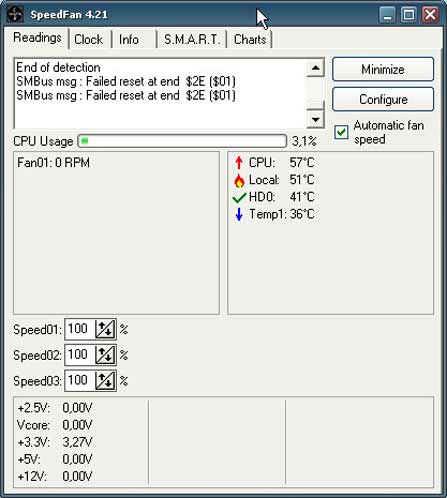This screenshot has width=447, height=498.
Task: Open the Charts tab
Action: pos(250,40)
